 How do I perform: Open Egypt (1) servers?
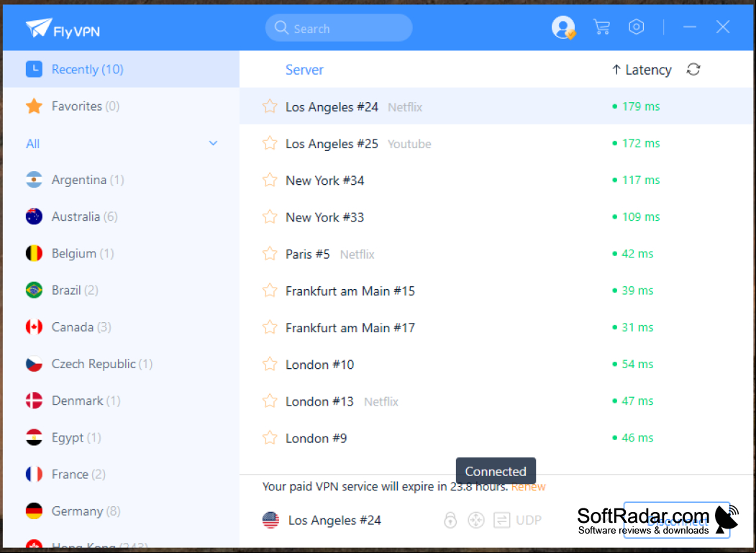click(x=121, y=438)
